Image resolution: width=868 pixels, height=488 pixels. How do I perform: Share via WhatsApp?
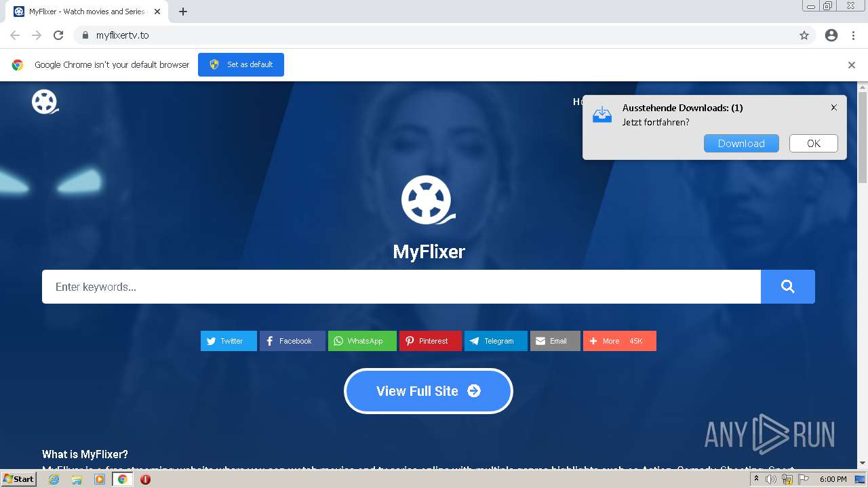362,341
